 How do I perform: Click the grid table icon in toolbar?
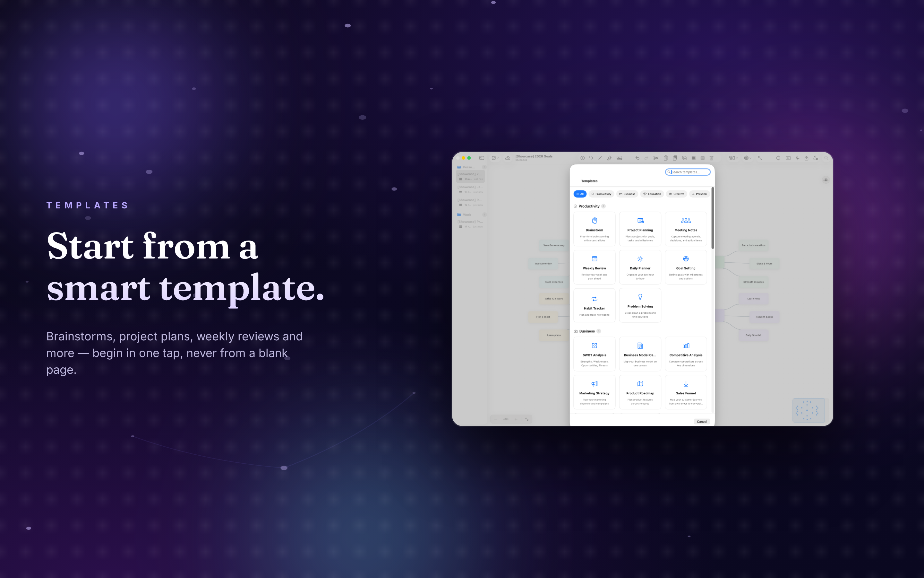coord(703,158)
